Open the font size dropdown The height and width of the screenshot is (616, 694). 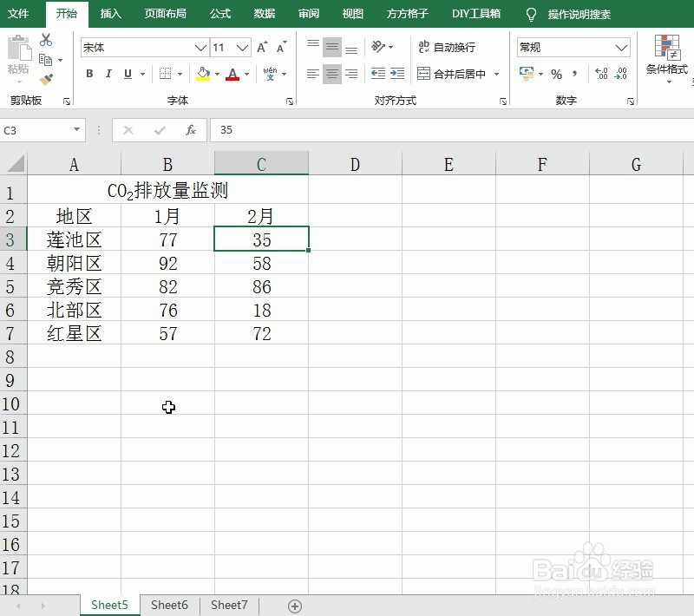240,48
